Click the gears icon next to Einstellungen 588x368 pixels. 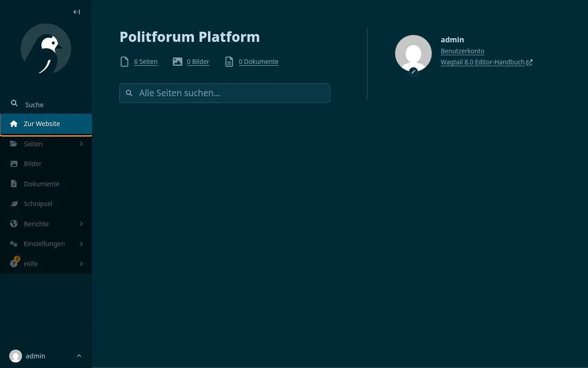click(14, 244)
